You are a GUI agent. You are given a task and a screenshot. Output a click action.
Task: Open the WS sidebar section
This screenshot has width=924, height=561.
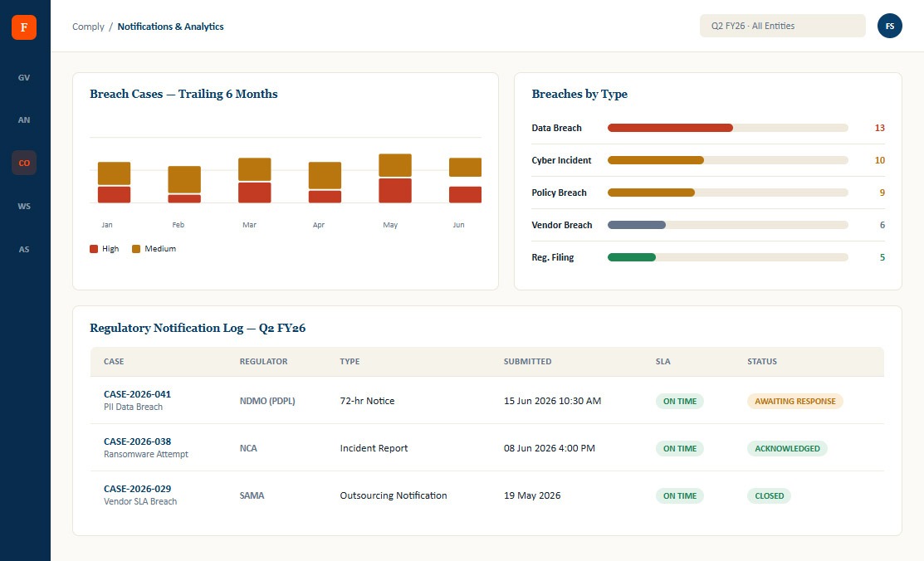(24, 206)
